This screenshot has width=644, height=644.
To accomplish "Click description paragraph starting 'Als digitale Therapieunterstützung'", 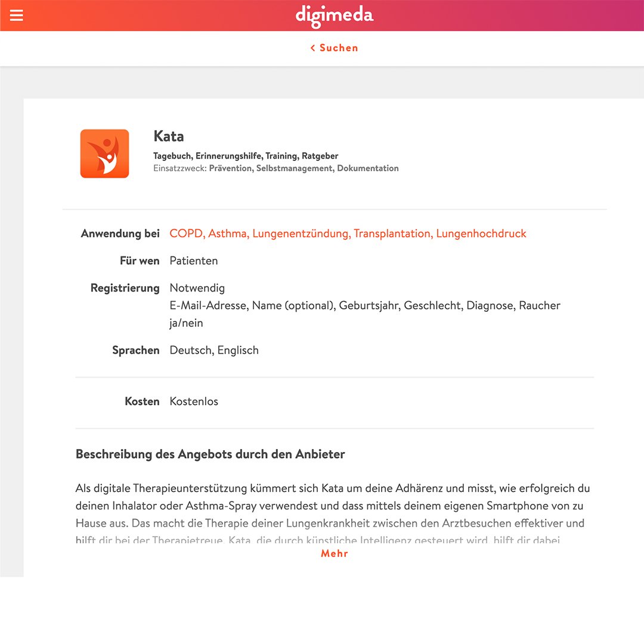I will coord(333,514).
